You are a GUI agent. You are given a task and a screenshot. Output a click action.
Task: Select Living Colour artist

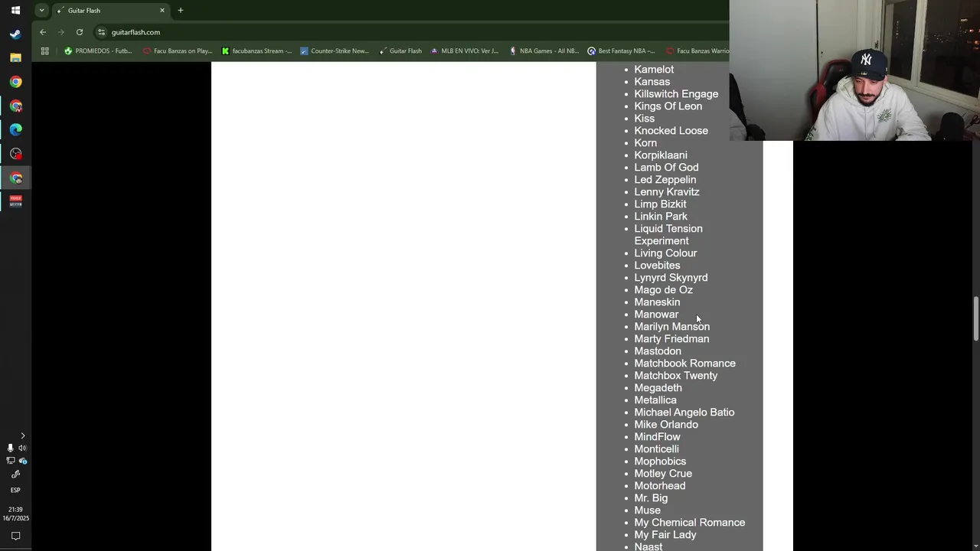tap(665, 253)
